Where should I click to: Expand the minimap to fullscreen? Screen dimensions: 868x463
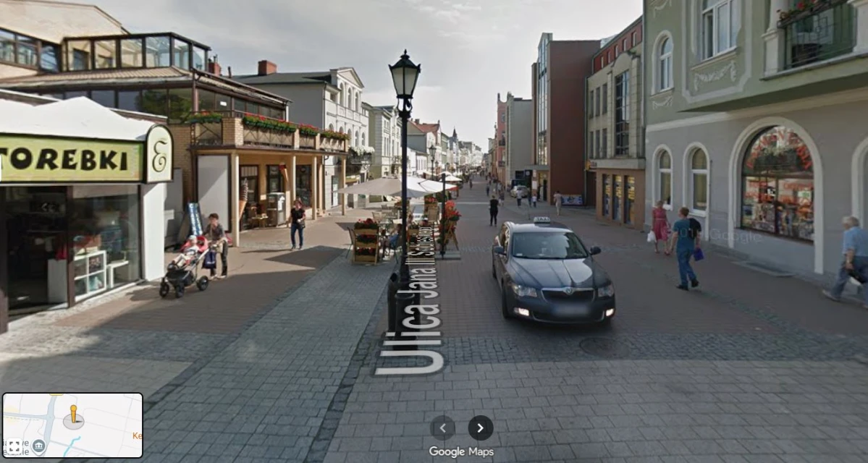(x=13, y=446)
